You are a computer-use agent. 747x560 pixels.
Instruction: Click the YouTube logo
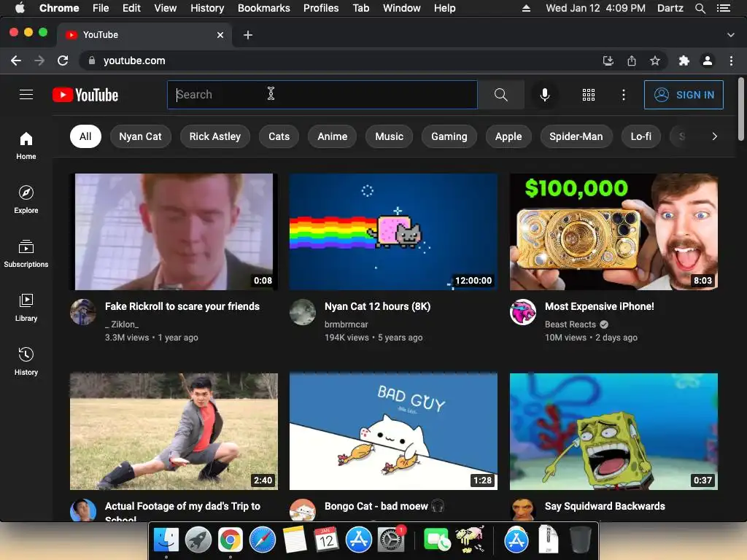pos(85,95)
